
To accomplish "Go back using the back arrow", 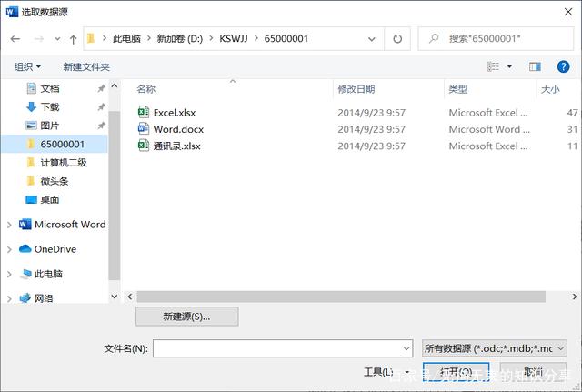I will [x=15, y=38].
